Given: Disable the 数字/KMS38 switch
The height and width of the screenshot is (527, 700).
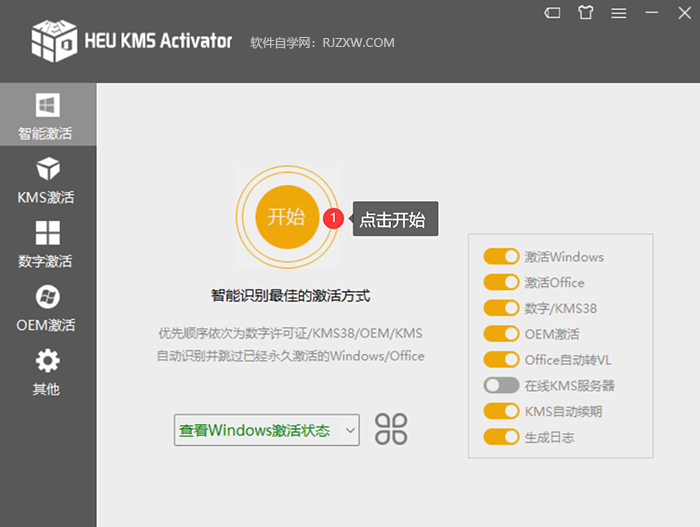Looking at the screenshot, I should 501,308.
